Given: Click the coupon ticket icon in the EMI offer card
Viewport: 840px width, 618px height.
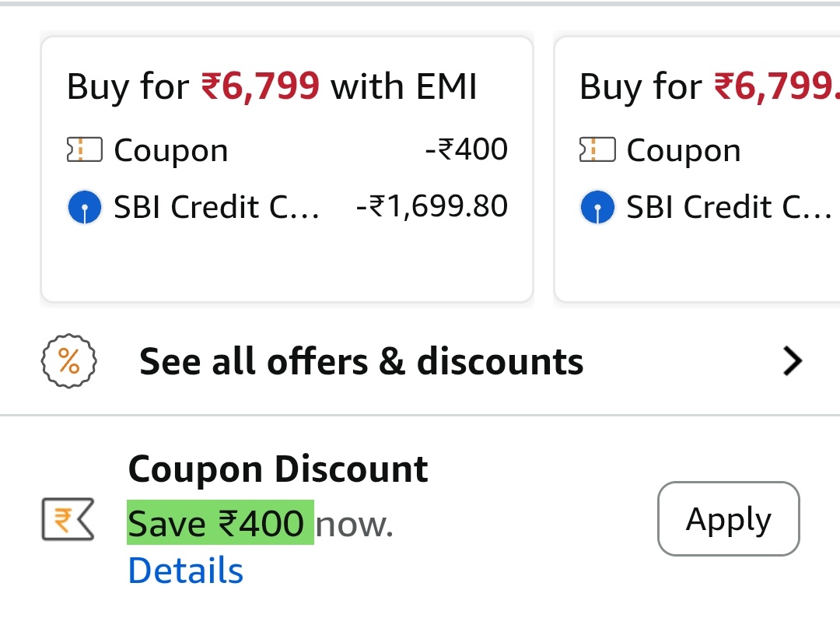Looking at the screenshot, I should [x=84, y=150].
